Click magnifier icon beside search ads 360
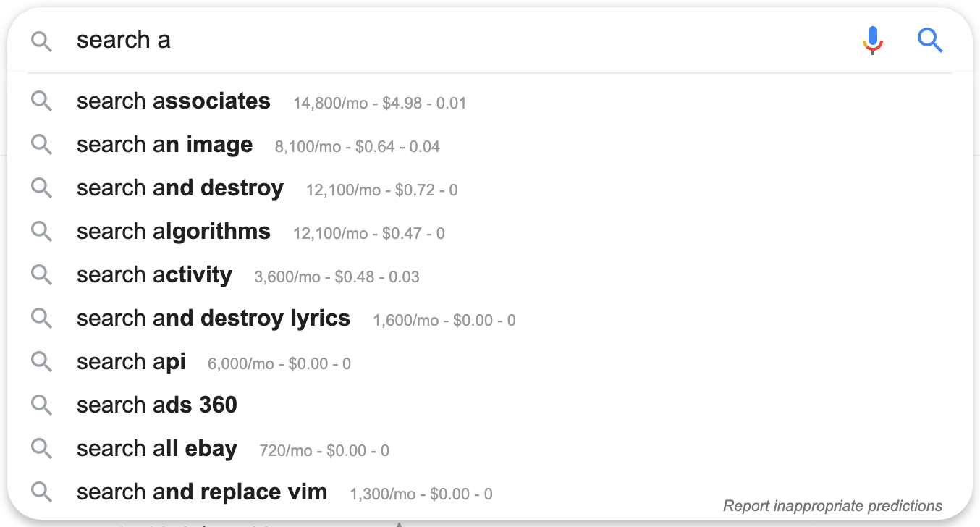Image resolution: width=980 pixels, height=527 pixels. pyautogui.click(x=42, y=405)
